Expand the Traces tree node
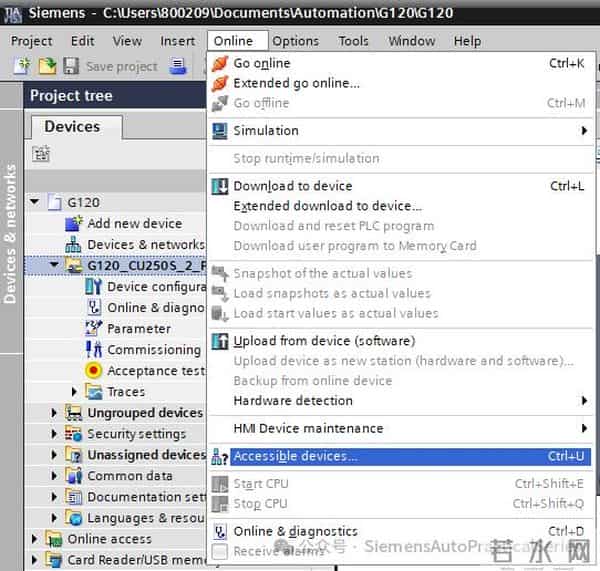This screenshot has height=571, width=600. point(75,392)
